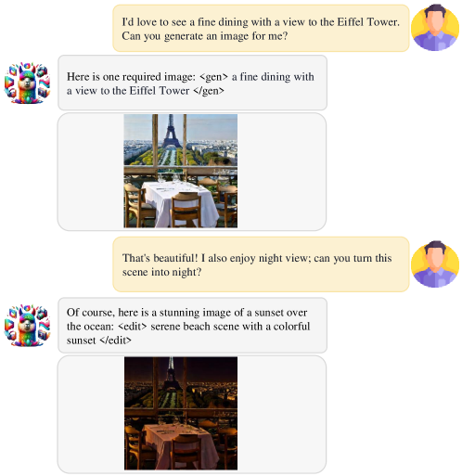Click the user avatar beside the first message
462x476 pixels.
coord(435,28)
